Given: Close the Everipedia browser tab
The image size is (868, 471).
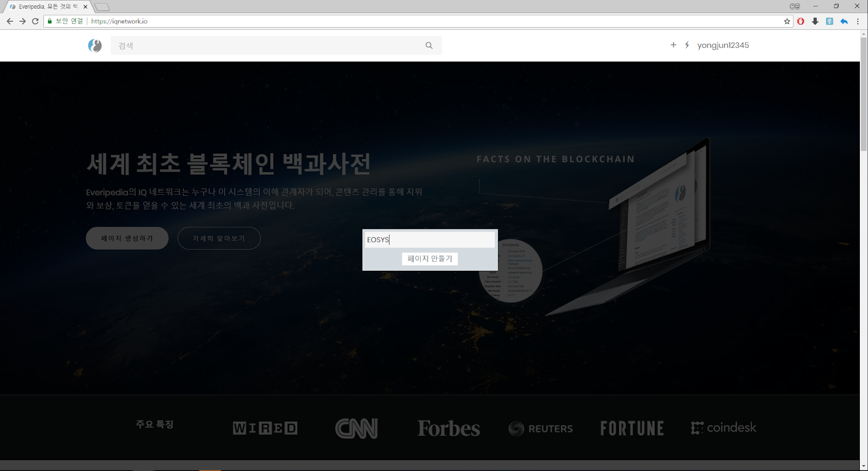Looking at the screenshot, I should [x=85, y=7].
